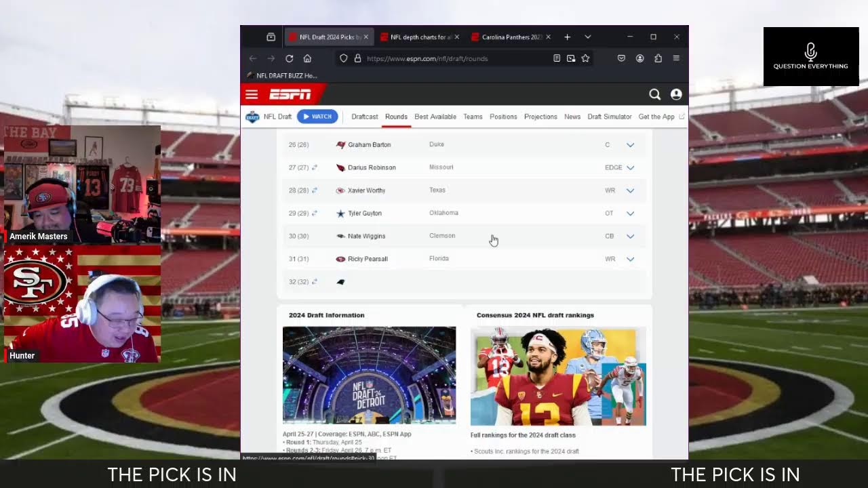Open a new browser tab

tap(568, 37)
